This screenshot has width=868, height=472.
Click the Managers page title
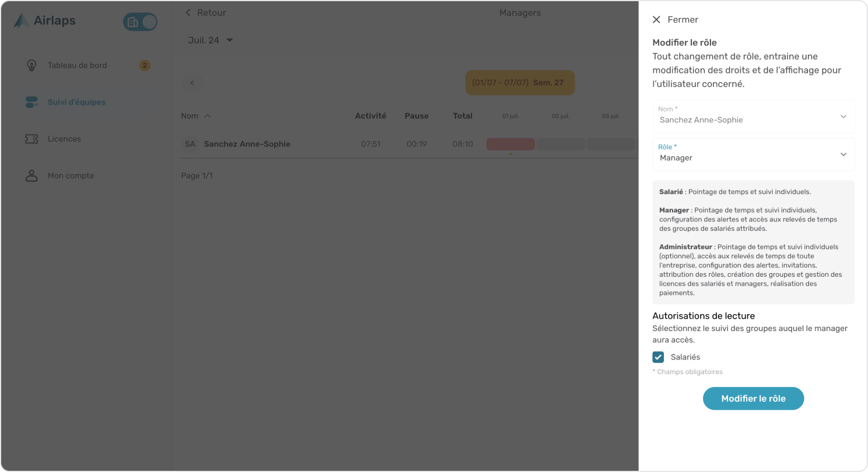(520, 13)
